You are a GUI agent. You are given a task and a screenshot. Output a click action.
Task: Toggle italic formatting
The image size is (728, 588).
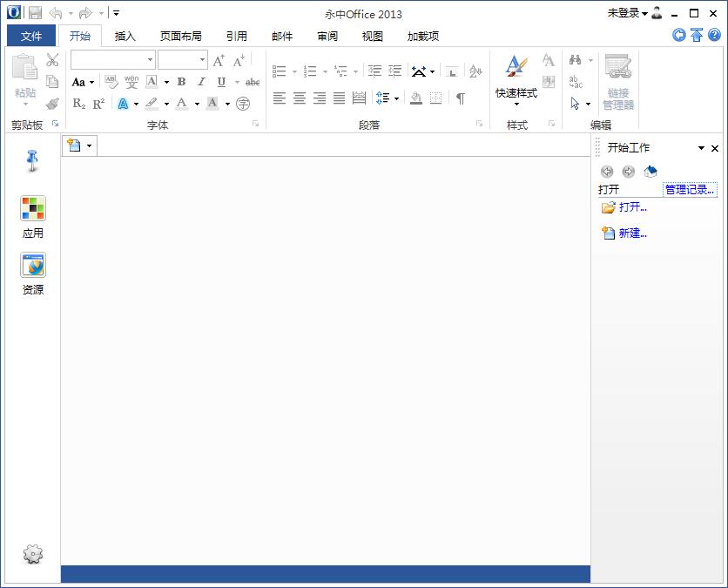(200, 82)
